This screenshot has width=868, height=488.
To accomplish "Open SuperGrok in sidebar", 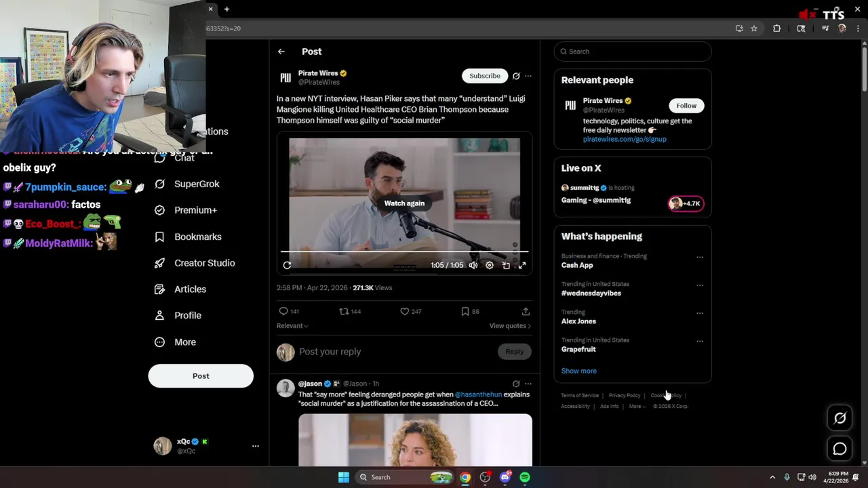I will [187, 184].
